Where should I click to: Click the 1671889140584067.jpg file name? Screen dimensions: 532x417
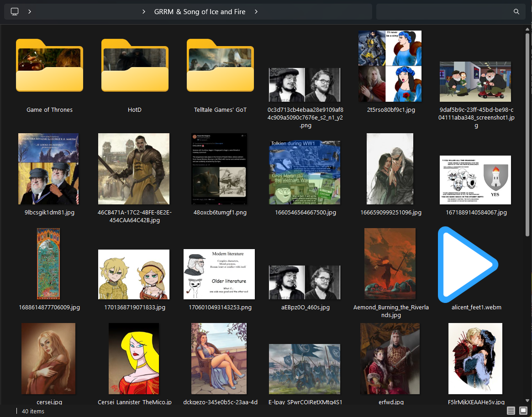coord(476,213)
